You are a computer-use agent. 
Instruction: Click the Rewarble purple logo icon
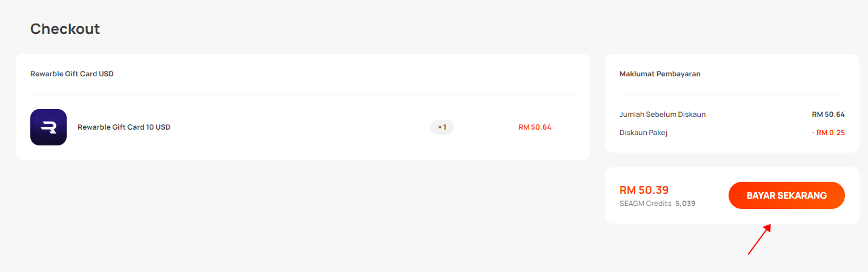(48, 127)
